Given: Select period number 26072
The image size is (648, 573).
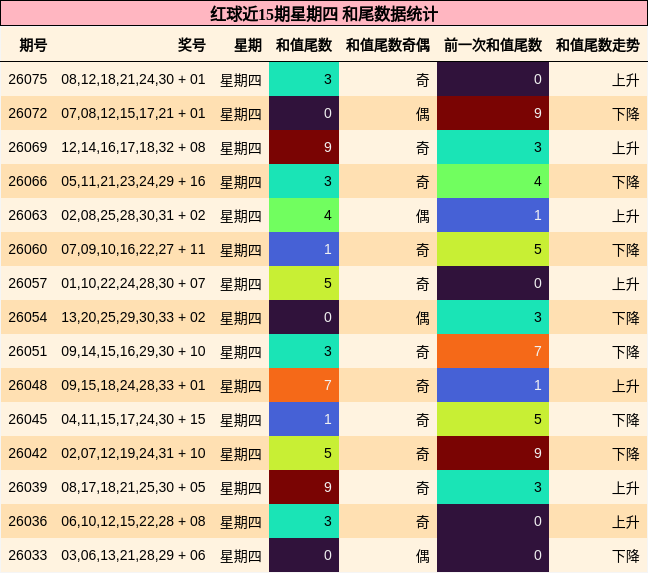Looking at the screenshot, I should pos(28,113).
